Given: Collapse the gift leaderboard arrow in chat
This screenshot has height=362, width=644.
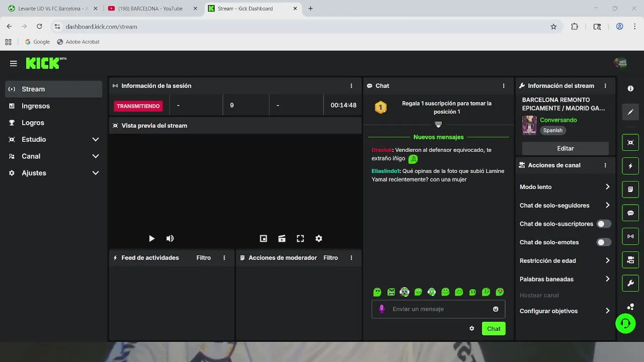Looking at the screenshot, I should (438, 125).
